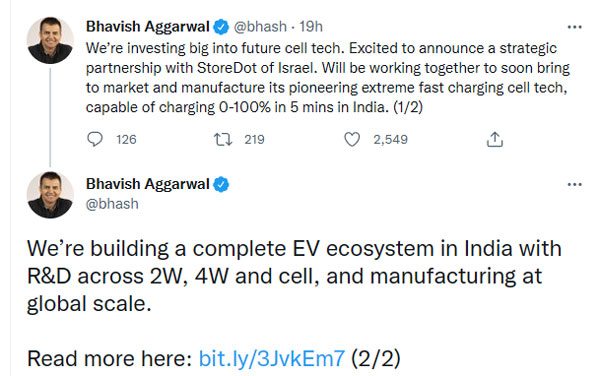The width and height of the screenshot is (600, 376).
Task: Click verified badge in second tweet header
Action: tap(221, 185)
